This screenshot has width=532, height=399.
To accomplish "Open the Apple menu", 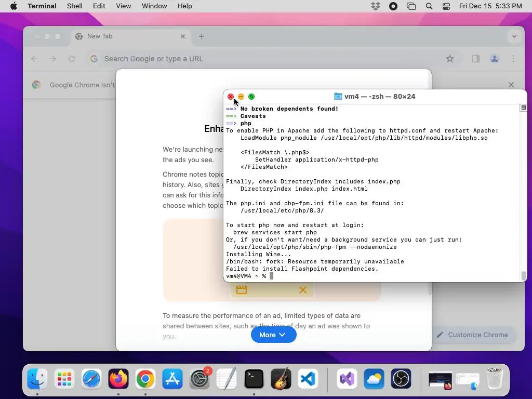I will pyautogui.click(x=14, y=6).
